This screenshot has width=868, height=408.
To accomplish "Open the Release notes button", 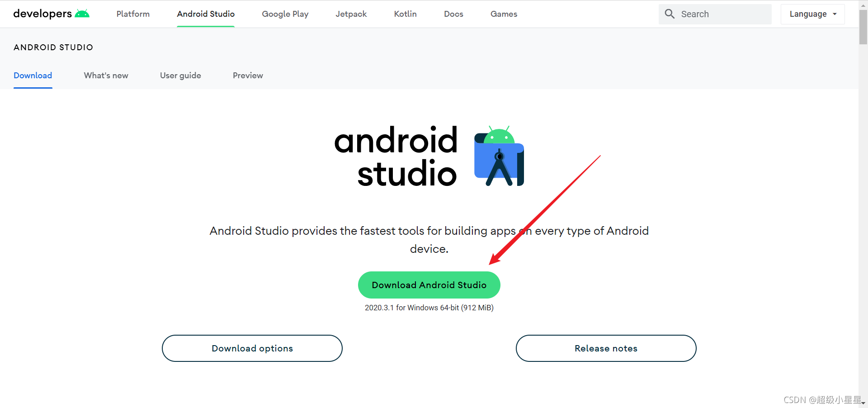I will tap(606, 348).
